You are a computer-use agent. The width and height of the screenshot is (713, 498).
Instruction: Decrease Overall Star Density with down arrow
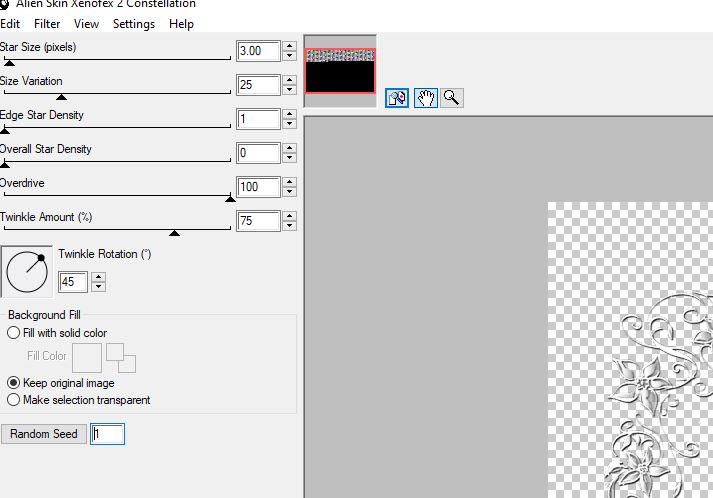(x=289, y=158)
